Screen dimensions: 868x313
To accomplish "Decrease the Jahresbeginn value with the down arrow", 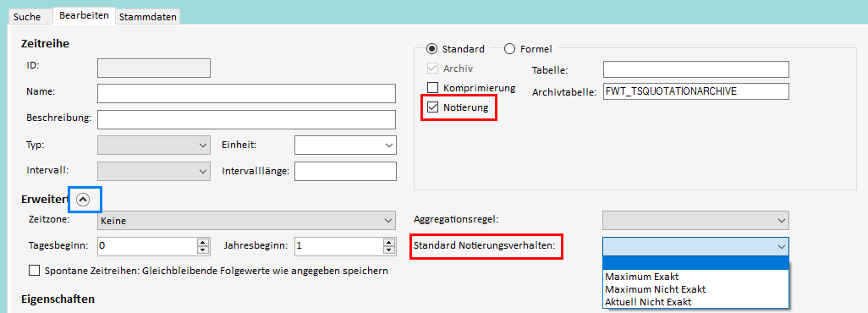I will coord(389,250).
